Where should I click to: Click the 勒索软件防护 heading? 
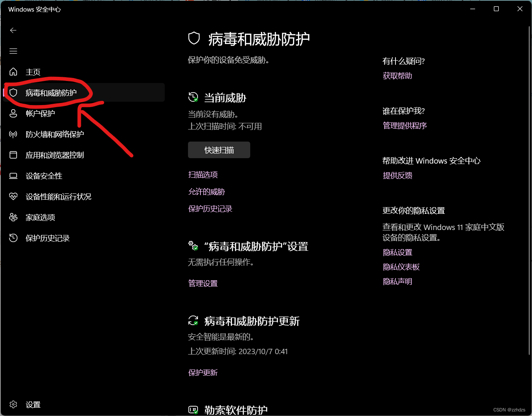236,410
